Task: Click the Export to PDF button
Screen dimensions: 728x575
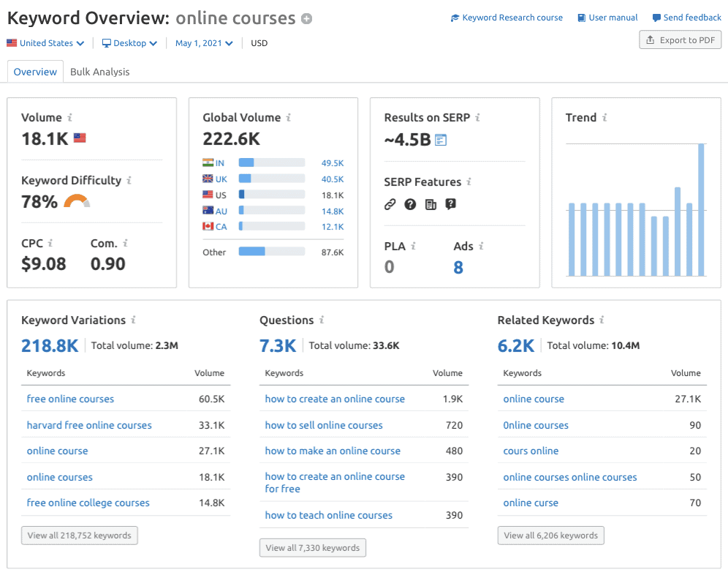Action: (x=680, y=40)
